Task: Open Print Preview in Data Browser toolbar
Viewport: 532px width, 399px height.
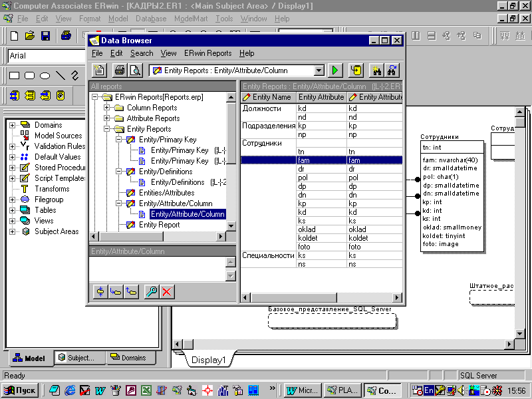Action: point(136,70)
